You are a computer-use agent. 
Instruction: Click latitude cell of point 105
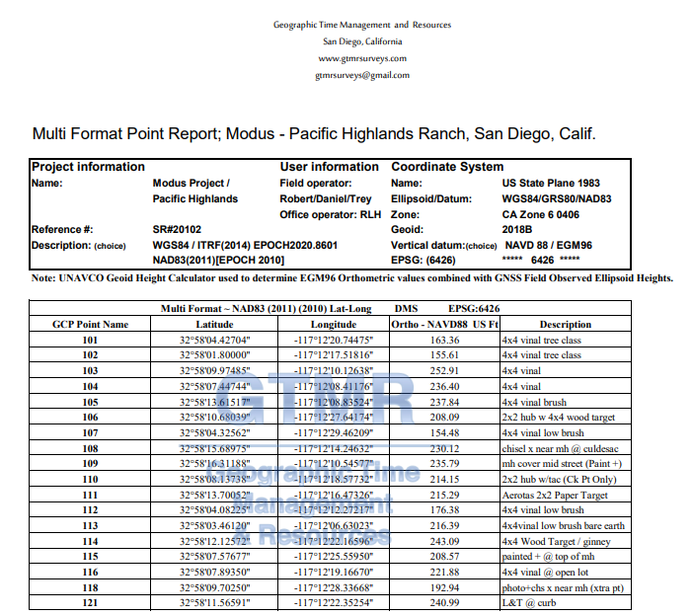[214, 402]
